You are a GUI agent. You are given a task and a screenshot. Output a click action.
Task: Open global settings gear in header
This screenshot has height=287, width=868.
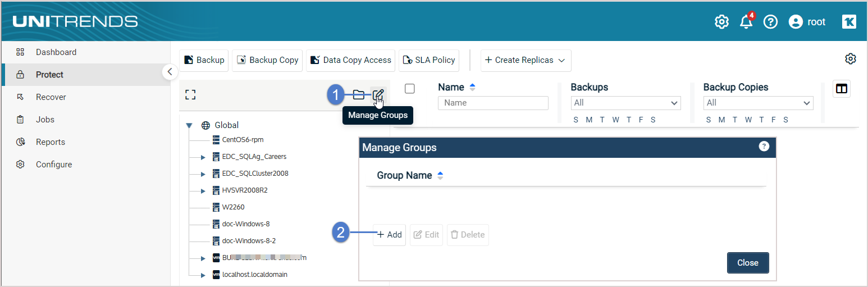pyautogui.click(x=721, y=22)
